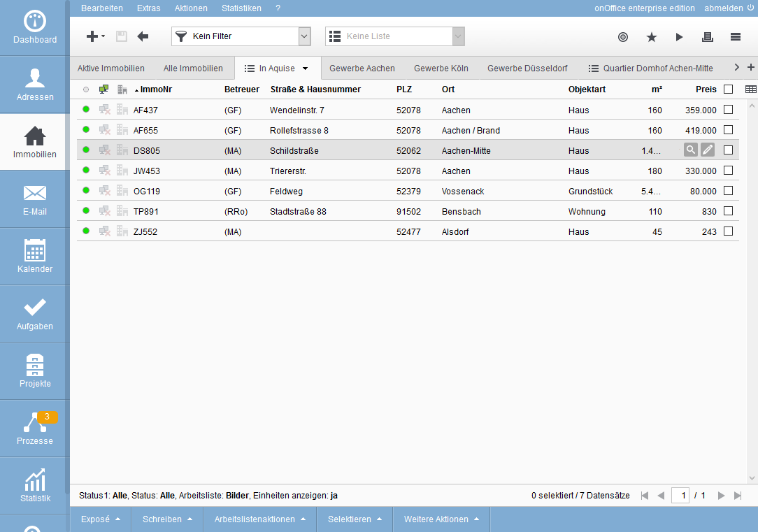Show more tabs with right chevron

tap(737, 67)
